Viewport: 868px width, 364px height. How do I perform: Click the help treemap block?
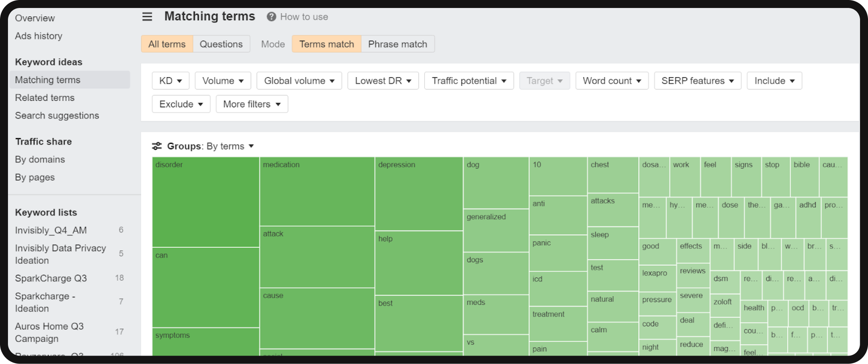pos(419,263)
